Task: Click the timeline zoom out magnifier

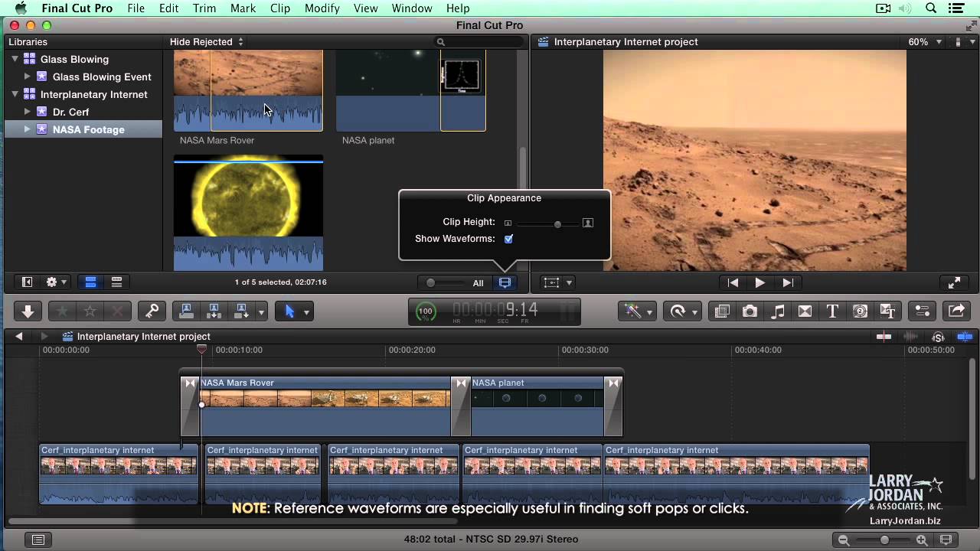Action: click(x=844, y=540)
